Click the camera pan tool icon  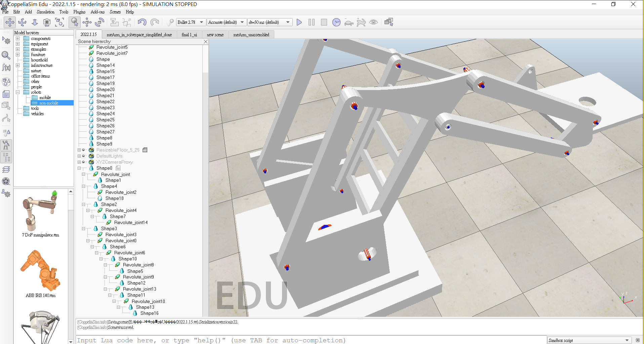coord(10,23)
